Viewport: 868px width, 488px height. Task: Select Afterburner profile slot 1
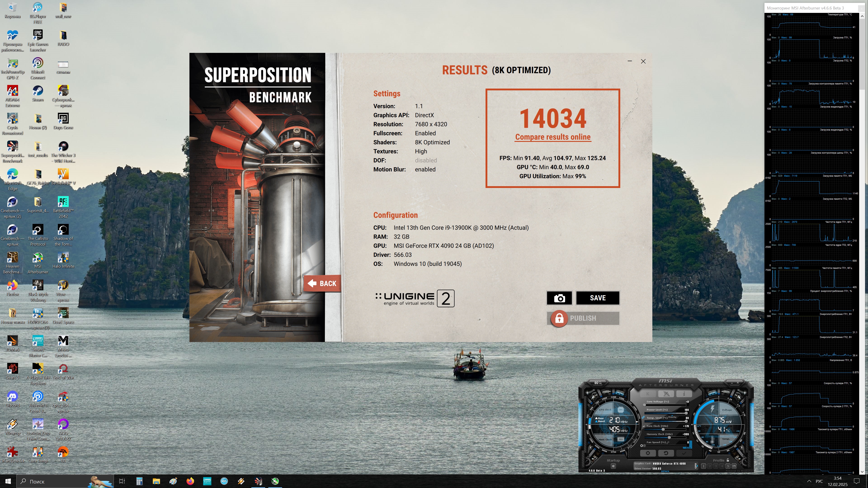[704, 466]
